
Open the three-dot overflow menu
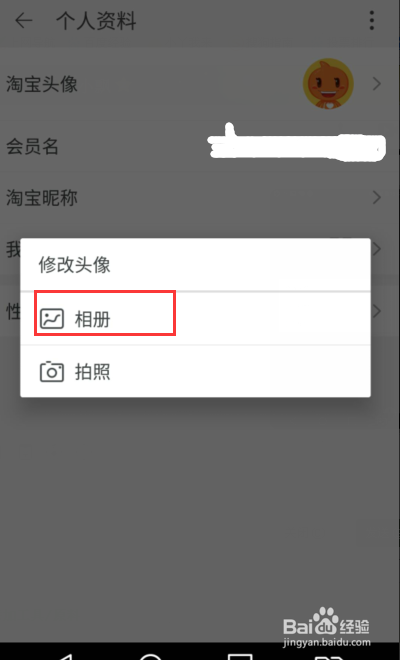(x=371, y=21)
